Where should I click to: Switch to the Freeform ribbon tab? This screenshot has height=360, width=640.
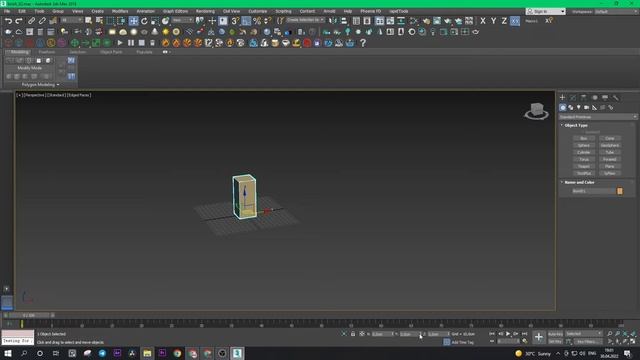point(47,52)
